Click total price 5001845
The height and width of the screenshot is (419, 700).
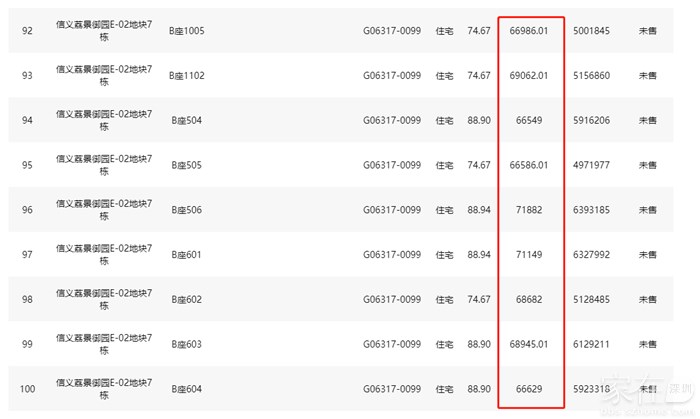pos(592,31)
